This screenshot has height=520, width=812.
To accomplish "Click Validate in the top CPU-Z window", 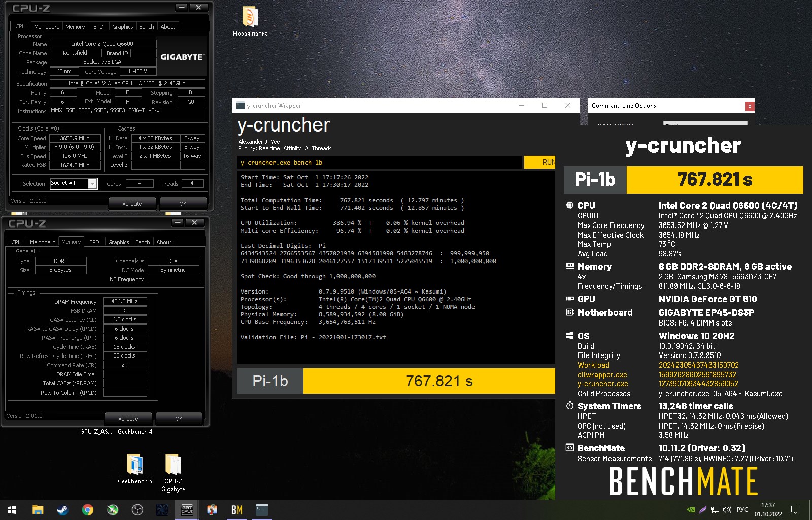I will [x=132, y=204].
